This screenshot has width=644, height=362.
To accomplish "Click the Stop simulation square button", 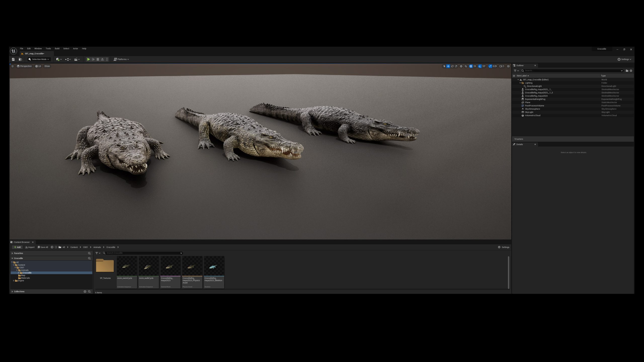I will 98,59.
